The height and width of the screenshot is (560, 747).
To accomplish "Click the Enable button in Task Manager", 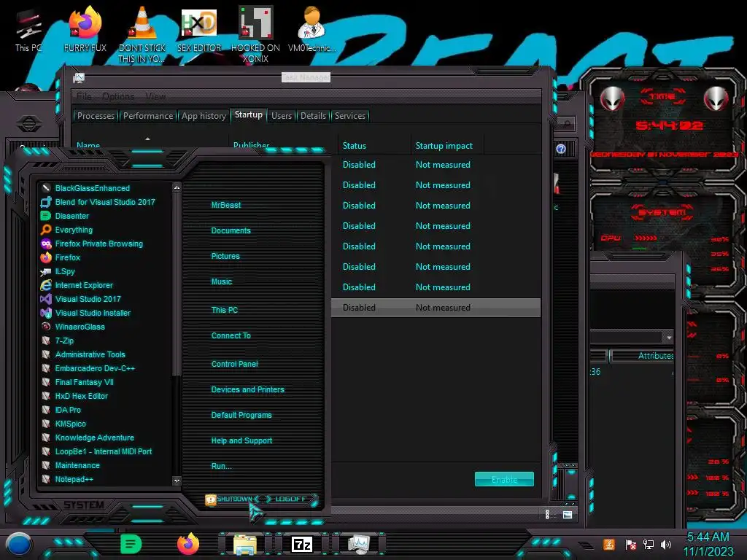I will point(504,480).
